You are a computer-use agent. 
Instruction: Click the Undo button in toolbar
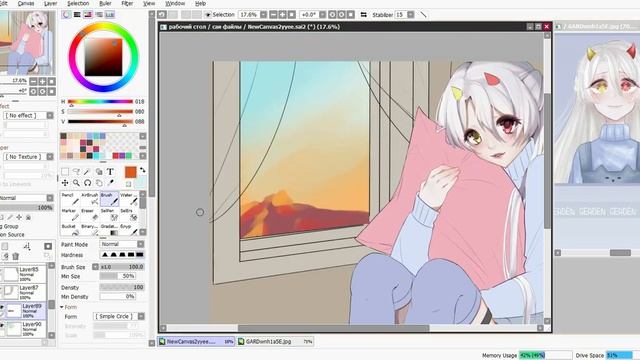(x=162, y=15)
